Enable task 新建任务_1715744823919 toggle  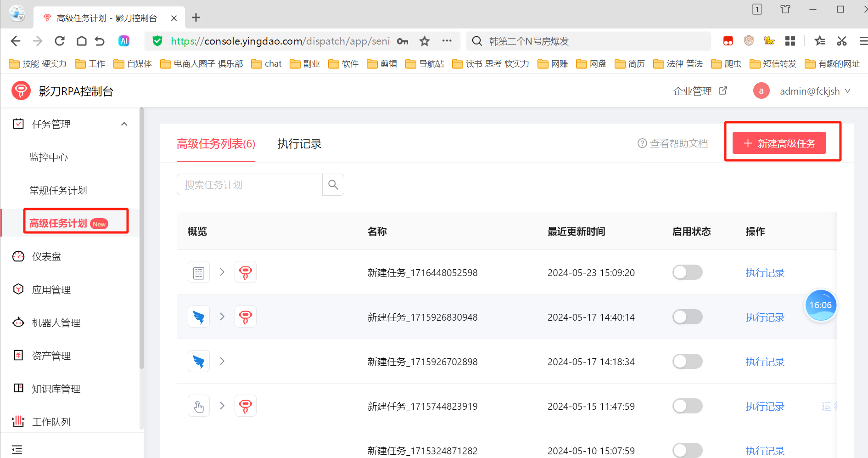[x=688, y=406]
